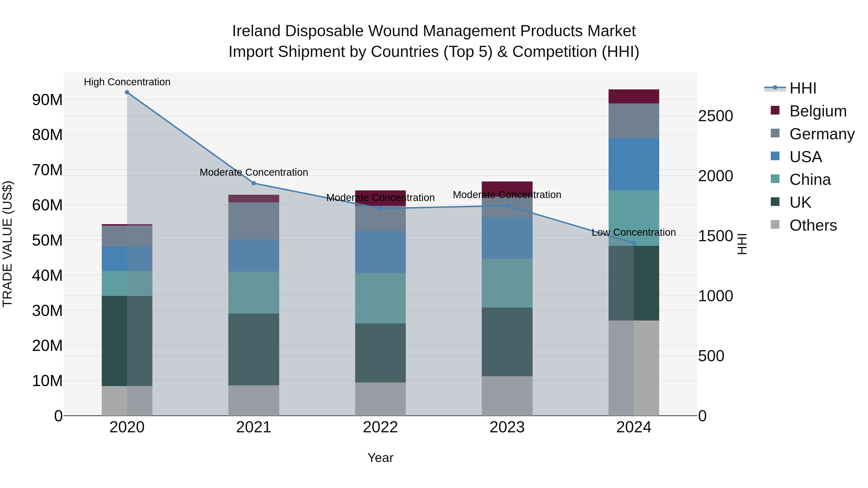868x488 pixels.
Task: Click the chart title text
Action: 434,41
